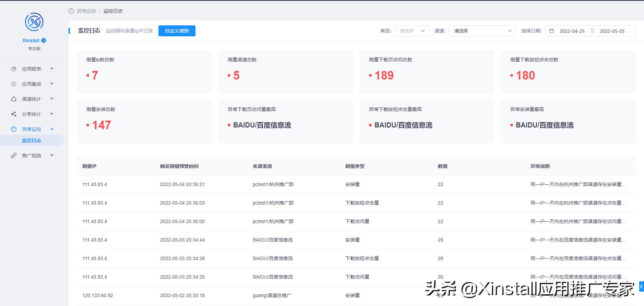Click guang/渠道总推广 channel cell

pos(272,295)
